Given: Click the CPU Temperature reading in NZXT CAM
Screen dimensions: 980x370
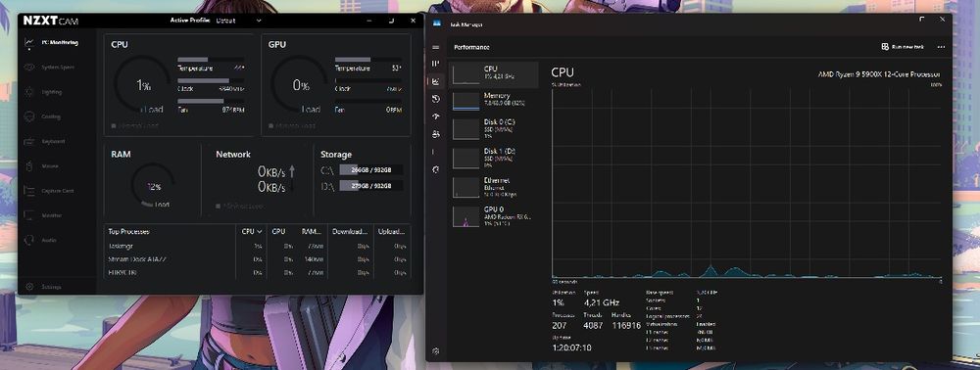Looking at the screenshot, I should 239,68.
